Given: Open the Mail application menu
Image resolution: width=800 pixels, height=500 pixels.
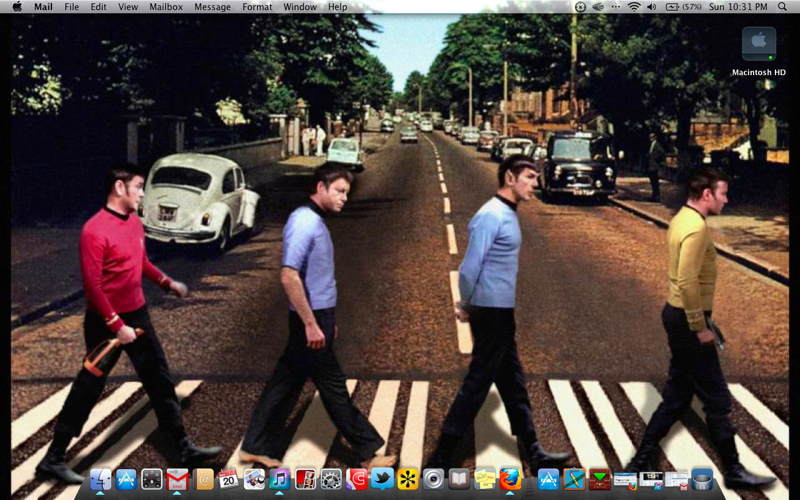Looking at the screenshot, I should coord(43,7).
